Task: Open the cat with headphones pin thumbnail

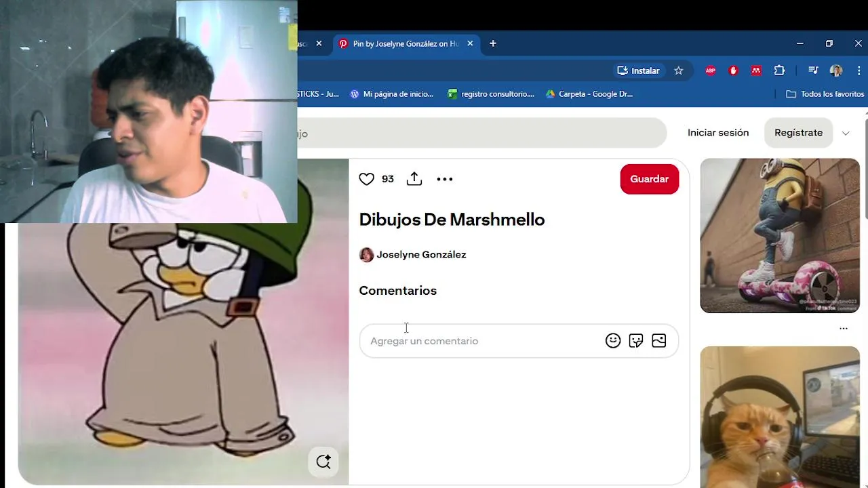Action: pos(780,417)
